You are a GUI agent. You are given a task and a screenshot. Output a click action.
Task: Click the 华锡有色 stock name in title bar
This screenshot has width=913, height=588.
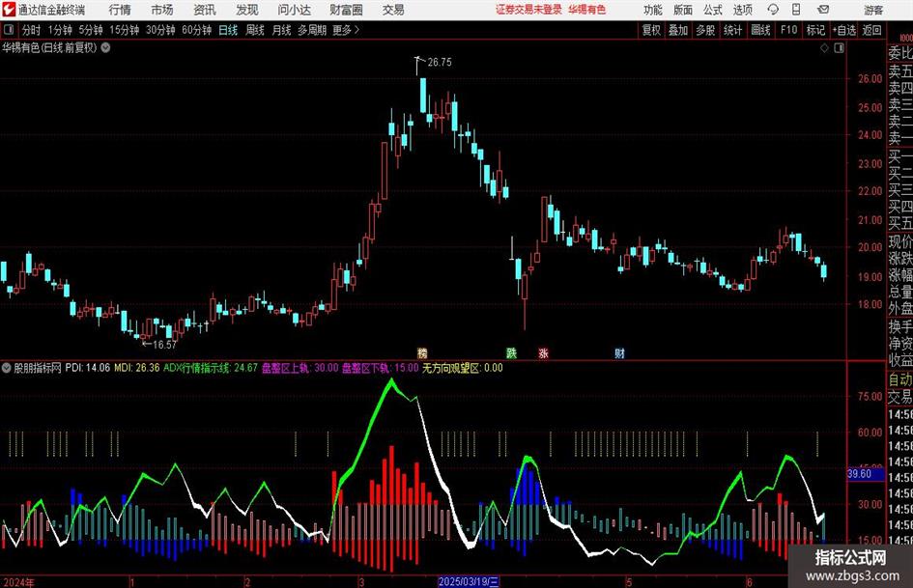tap(587, 10)
